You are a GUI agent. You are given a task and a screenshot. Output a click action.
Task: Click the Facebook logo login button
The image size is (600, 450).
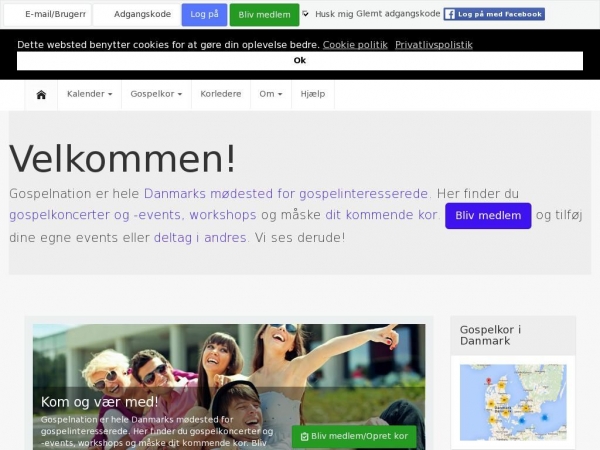(494, 14)
